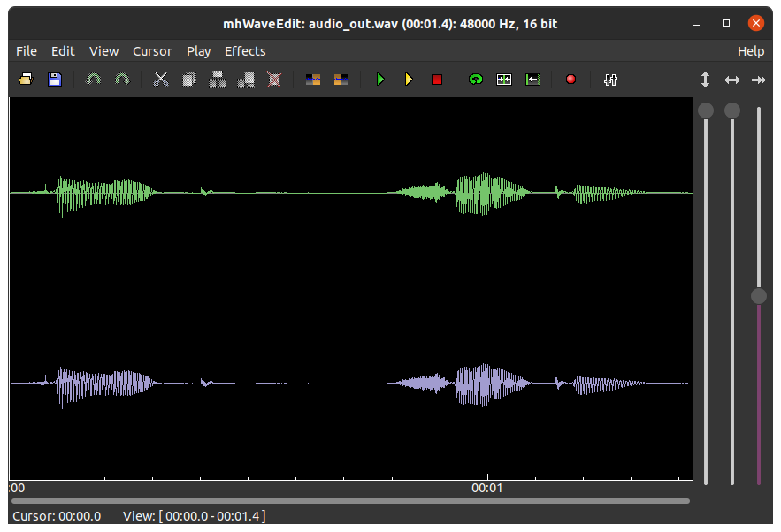
Task: Click the Cursor: 00:00.0 status text
Action: click(57, 516)
